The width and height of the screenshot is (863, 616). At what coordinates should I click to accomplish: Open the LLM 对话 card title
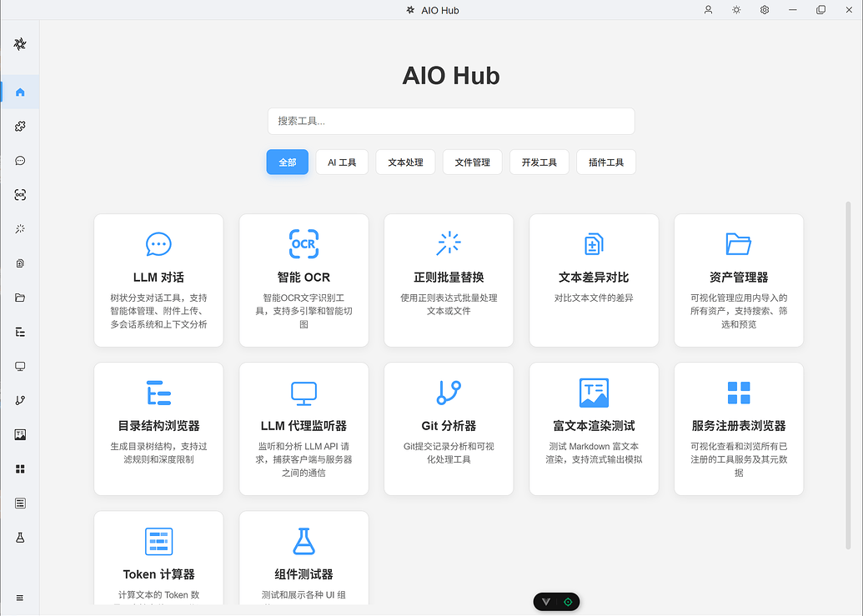pos(158,278)
